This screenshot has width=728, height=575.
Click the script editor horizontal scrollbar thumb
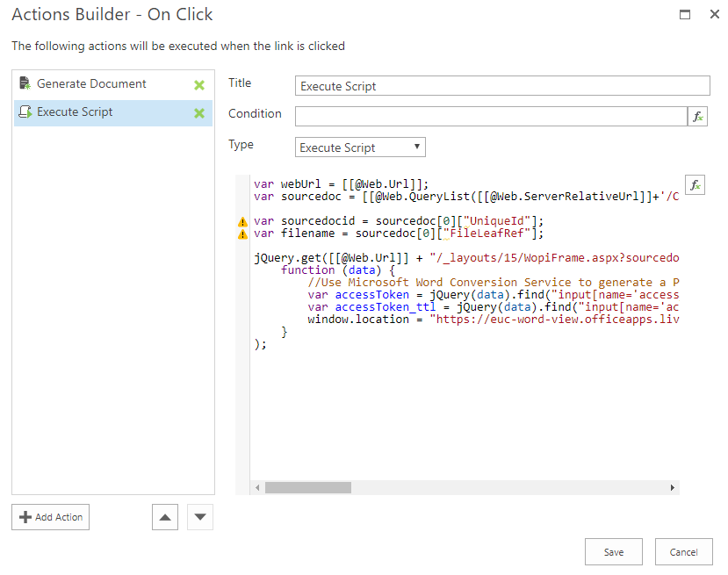307,487
